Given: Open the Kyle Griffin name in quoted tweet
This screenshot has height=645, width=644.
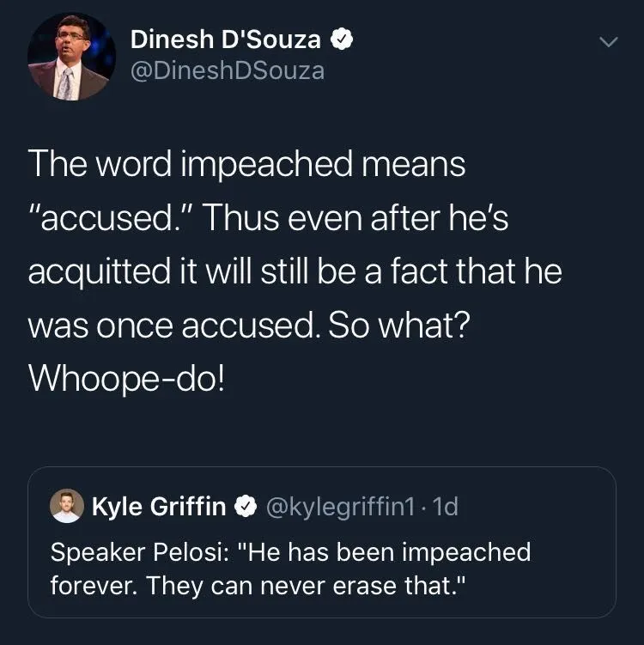Looking at the screenshot, I should (158, 508).
